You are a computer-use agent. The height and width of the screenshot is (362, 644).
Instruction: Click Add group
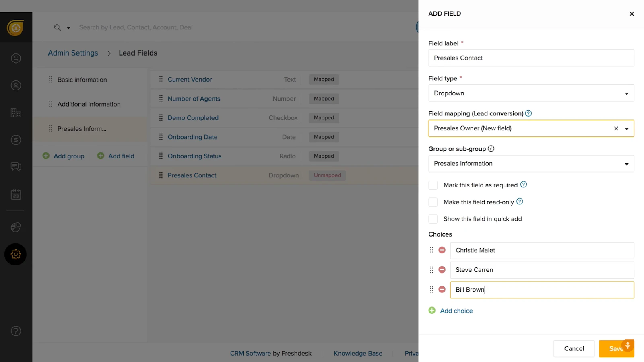pyautogui.click(x=64, y=156)
